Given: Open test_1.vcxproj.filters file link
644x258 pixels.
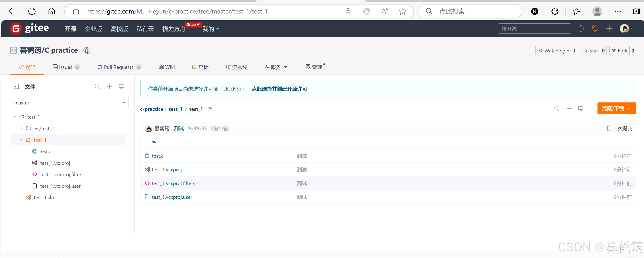Looking at the screenshot, I should coord(173,183).
